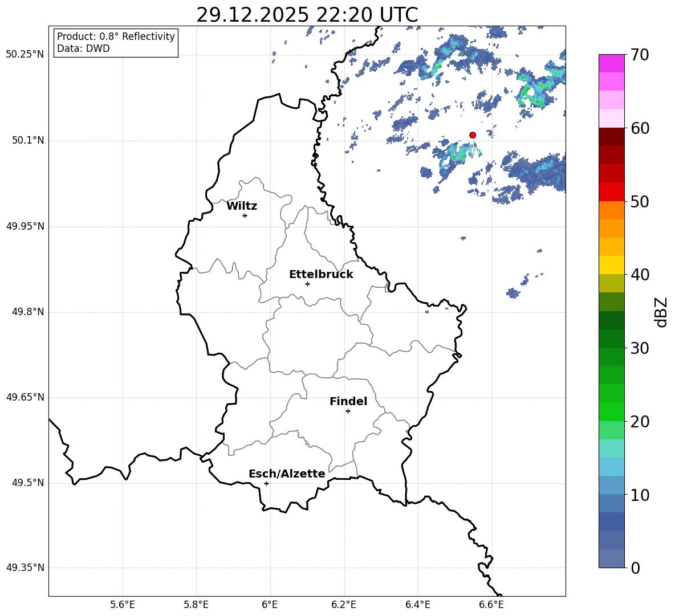Click the 40 colorbar tick label

pyautogui.click(x=640, y=275)
